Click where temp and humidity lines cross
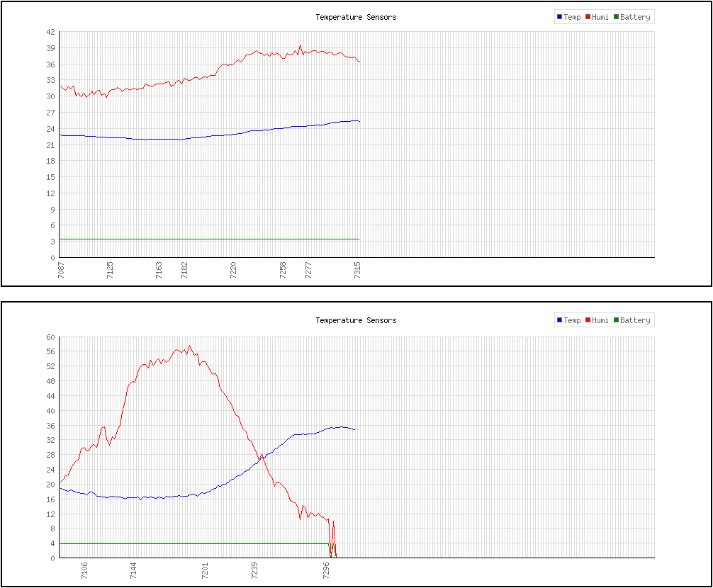This screenshot has width=713, height=588. pyautogui.click(x=262, y=458)
